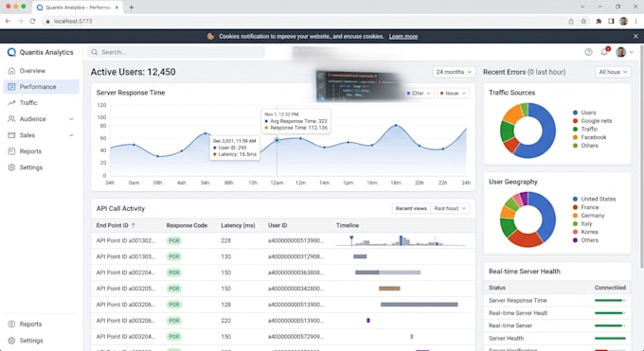Click the localhost address bar

[304, 21]
